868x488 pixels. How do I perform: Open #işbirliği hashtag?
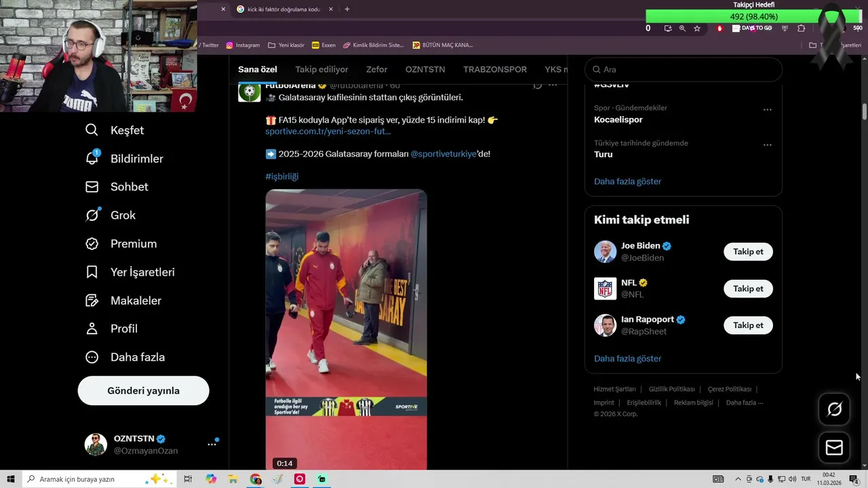tap(282, 176)
